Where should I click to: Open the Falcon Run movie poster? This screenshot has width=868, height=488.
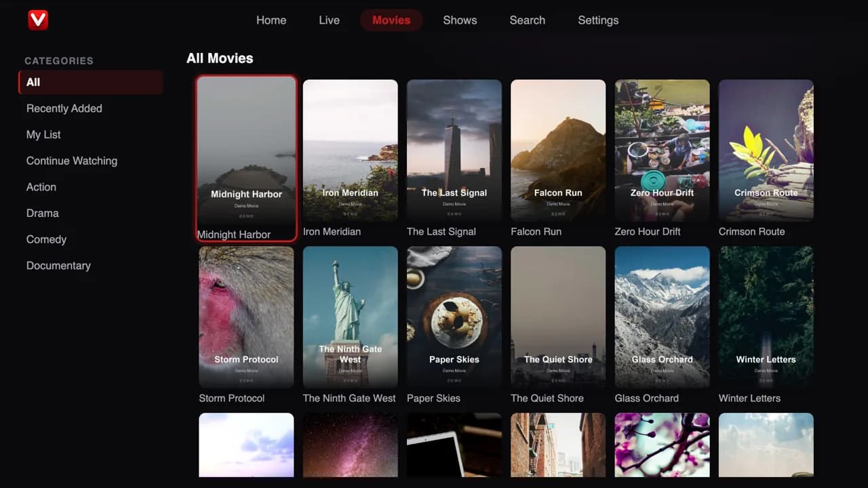point(558,150)
